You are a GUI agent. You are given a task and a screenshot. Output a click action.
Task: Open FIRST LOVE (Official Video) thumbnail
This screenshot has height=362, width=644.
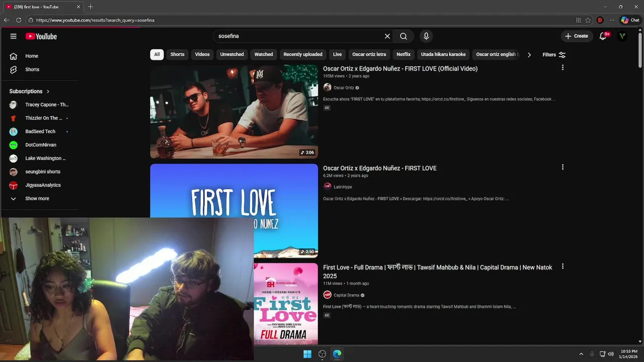pyautogui.click(x=234, y=111)
